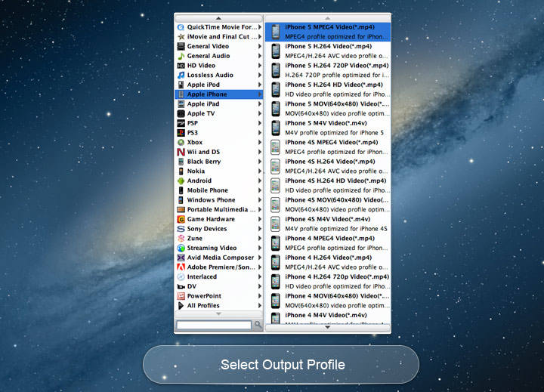Expand the HD Video submenu arrow
The height and width of the screenshot is (392, 544).
click(x=259, y=66)
